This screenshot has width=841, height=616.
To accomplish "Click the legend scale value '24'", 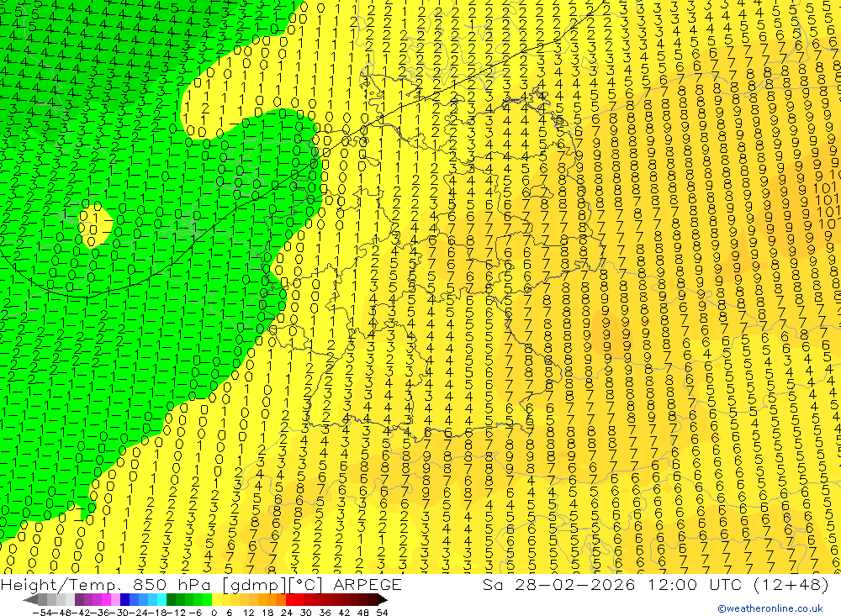I will tap(287, 613).
